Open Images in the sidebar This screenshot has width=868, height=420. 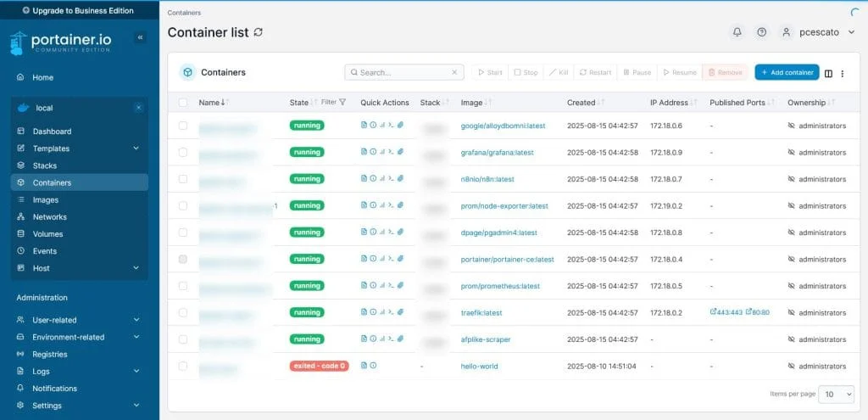(x=46, y=199)
